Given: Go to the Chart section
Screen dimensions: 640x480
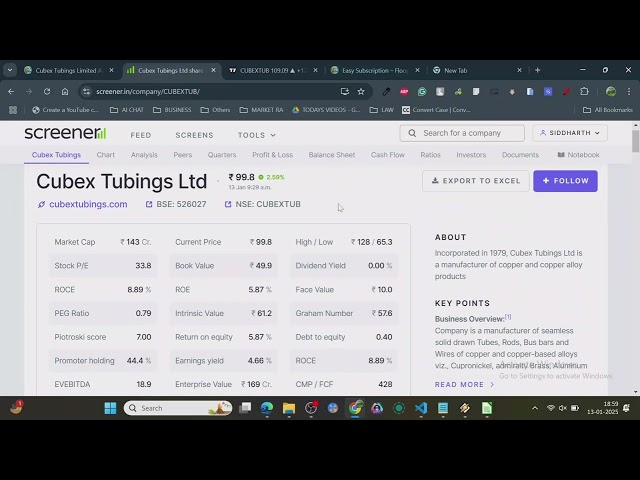Looking at the screenshot, I should click(106, 155).
